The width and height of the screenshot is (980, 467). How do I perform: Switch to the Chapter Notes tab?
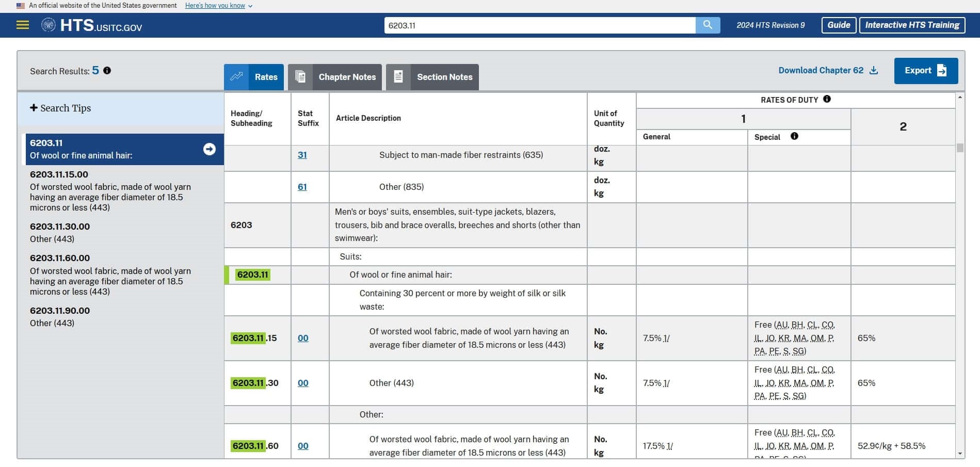[x=335, y=77]
